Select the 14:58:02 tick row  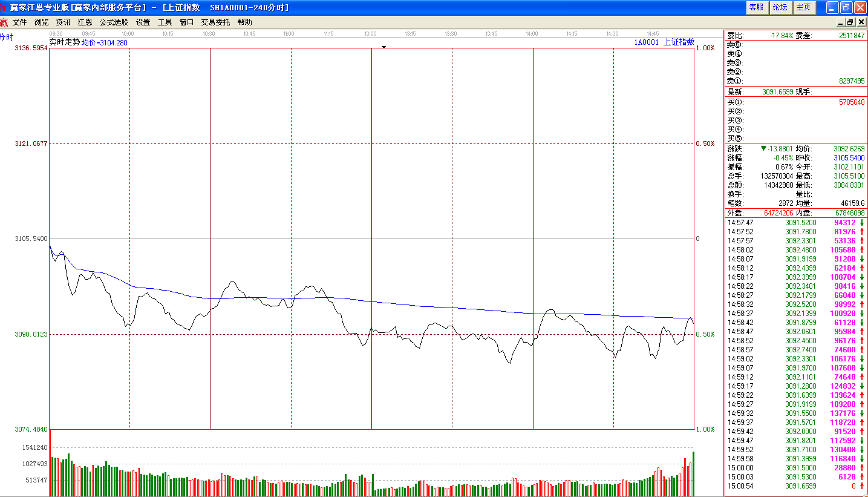[796, 250]
